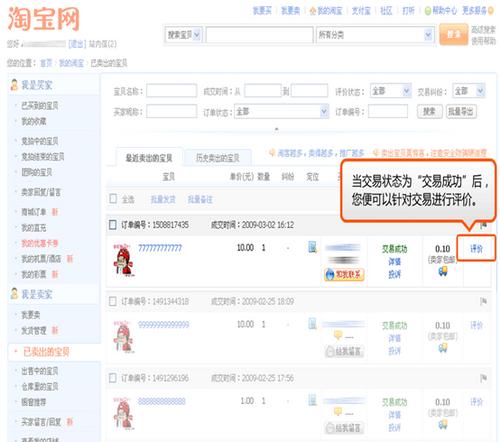
Task: Open 我要卖 in top navigation
Action: pos(291,11)
